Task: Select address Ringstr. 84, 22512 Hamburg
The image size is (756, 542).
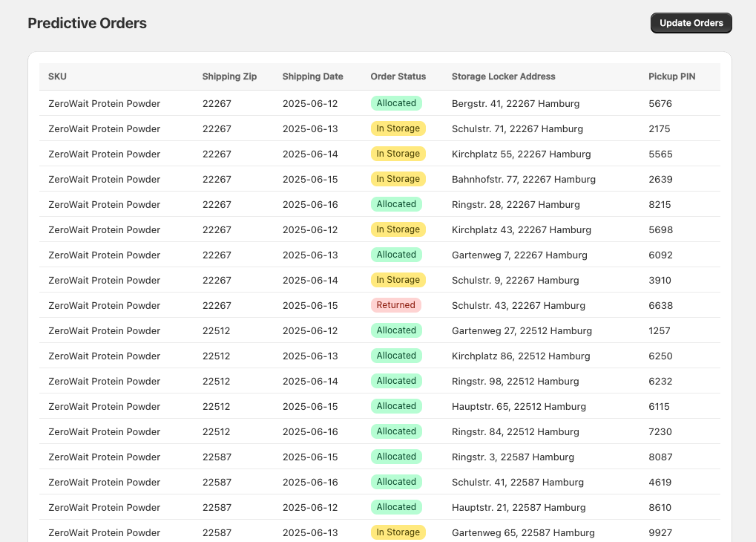Action: click(516, 432)
